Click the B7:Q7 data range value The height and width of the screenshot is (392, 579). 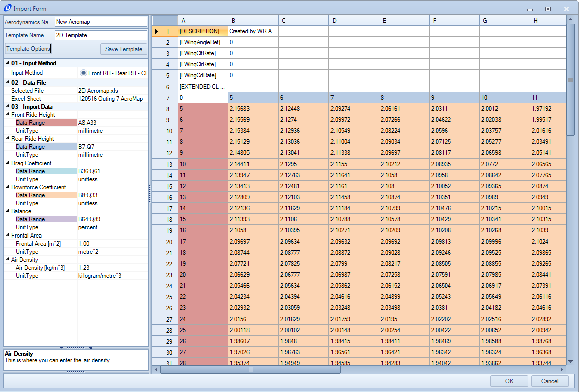coord(87,146)
